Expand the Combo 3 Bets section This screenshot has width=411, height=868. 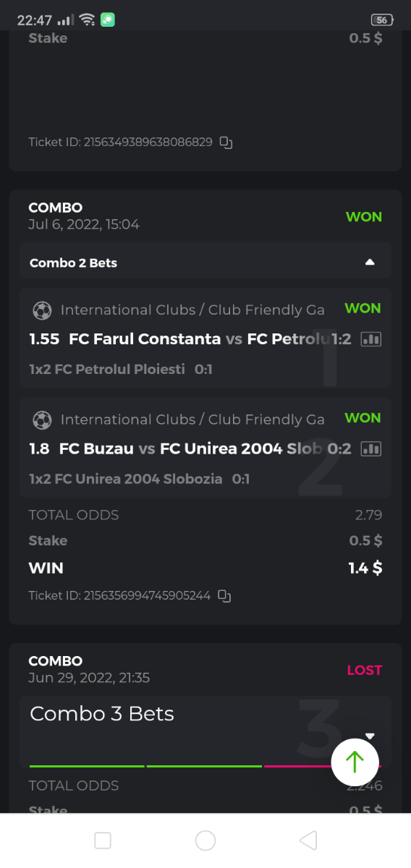(370, 736)
